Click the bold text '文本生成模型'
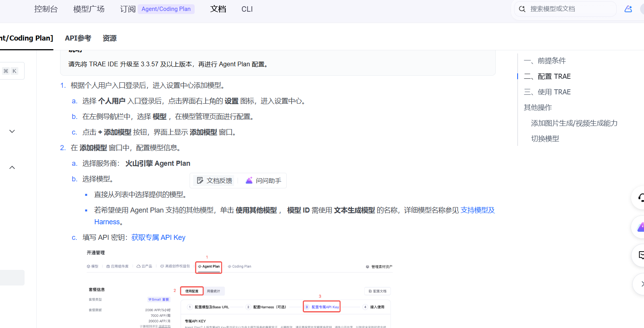Image resolution: width=644 pixels, height=328 pixels. (x=355, y=210)
